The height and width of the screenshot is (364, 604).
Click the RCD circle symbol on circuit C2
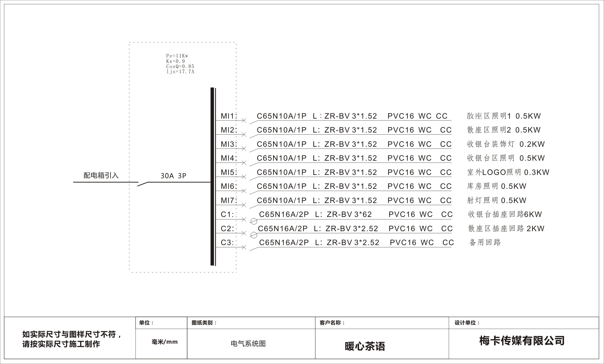click(254, 235)
